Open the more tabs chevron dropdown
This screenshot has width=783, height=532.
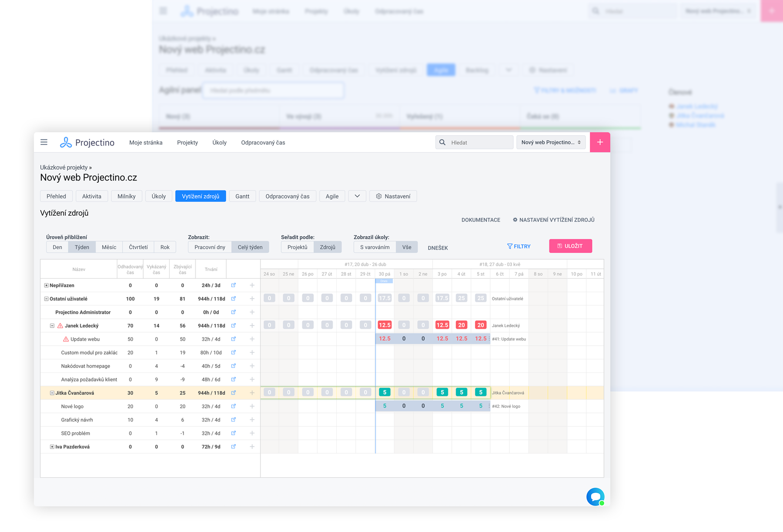click(x=357, y=196)
